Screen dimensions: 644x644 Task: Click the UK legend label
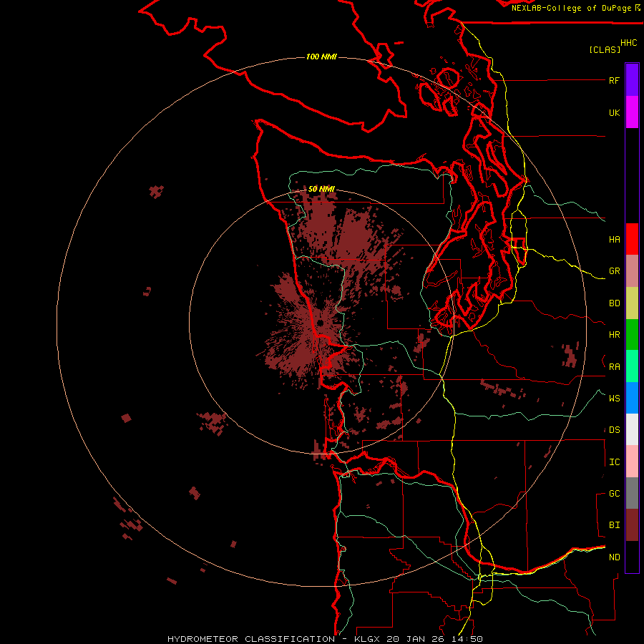[x=614, y=112]
